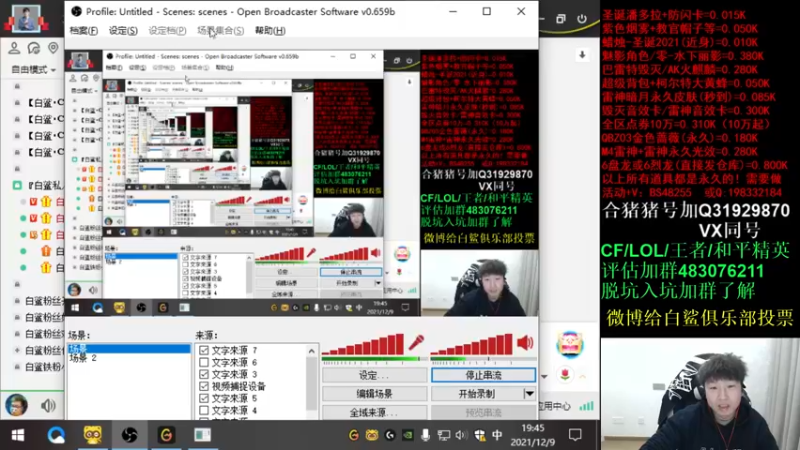800x450 pixels.
Task: Click the restore-window icon beside the power icon
Action: coord(561,19)
